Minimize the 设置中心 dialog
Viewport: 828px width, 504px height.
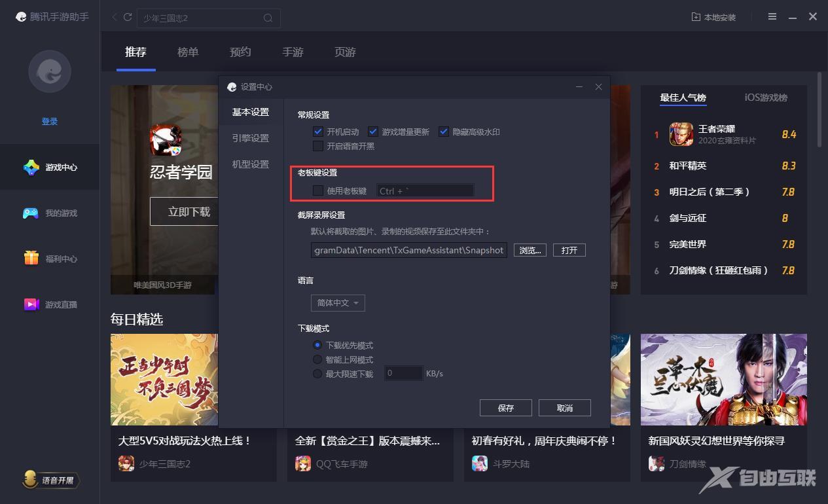[x=580, y=87]
